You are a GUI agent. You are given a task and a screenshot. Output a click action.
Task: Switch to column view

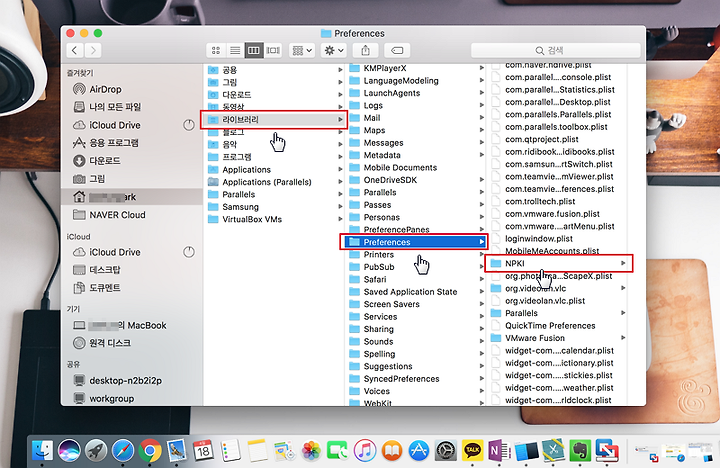pyautogui.click(x=253, y=50)
